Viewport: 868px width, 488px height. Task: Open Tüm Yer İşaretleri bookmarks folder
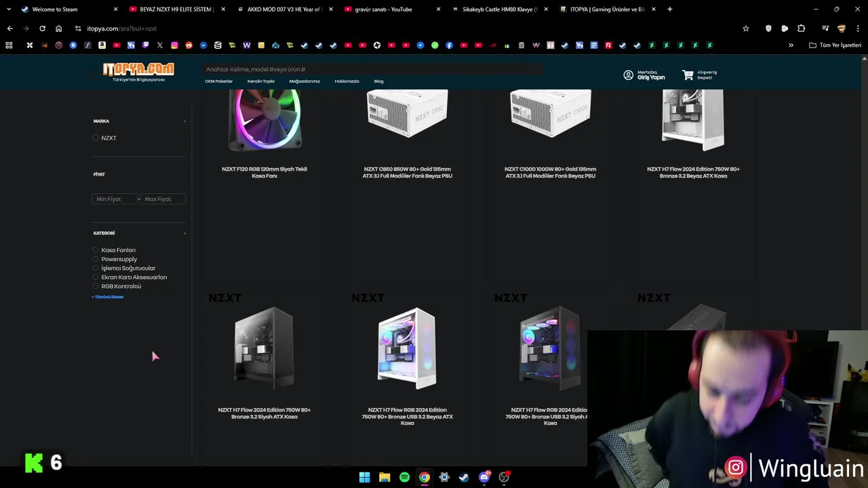click(835, 45)
